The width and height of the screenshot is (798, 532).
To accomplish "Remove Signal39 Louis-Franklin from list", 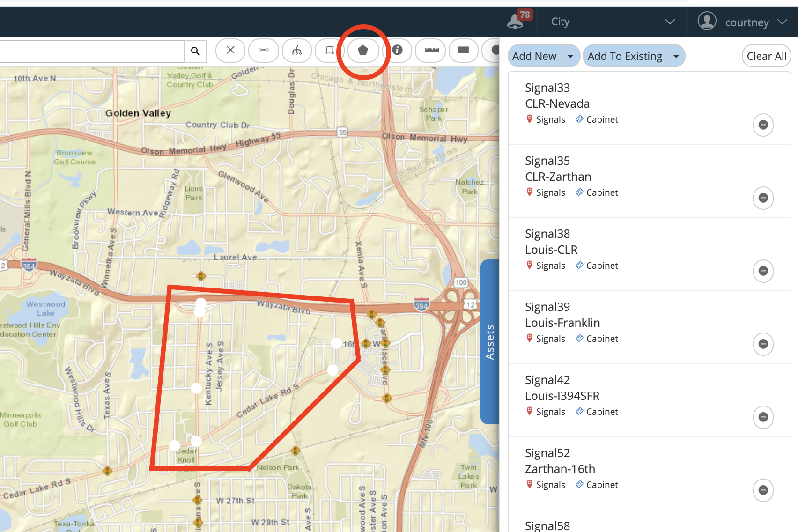I will 763,344.
